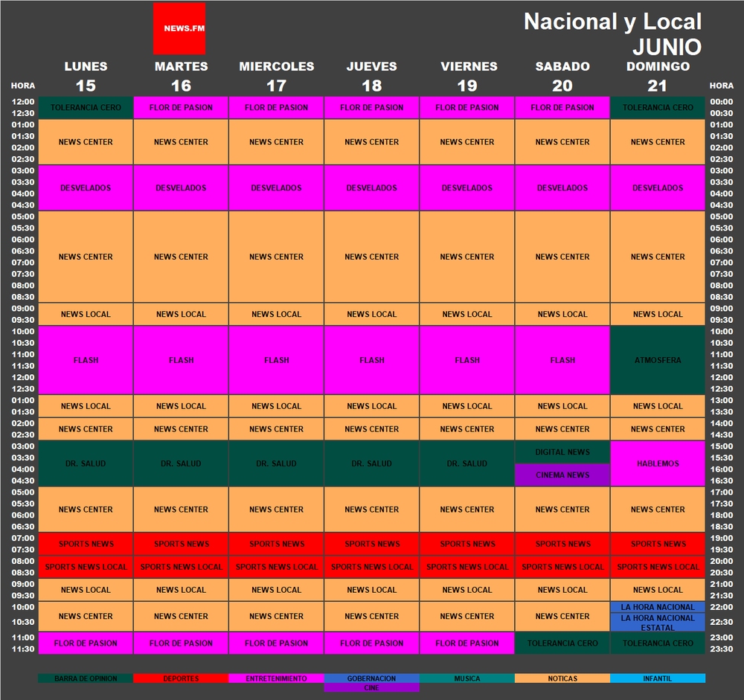This screenshot has width=744, height=700.
Task: Select the ENTRETENIMIENTO magenta legend swatch
Action: 276,678
